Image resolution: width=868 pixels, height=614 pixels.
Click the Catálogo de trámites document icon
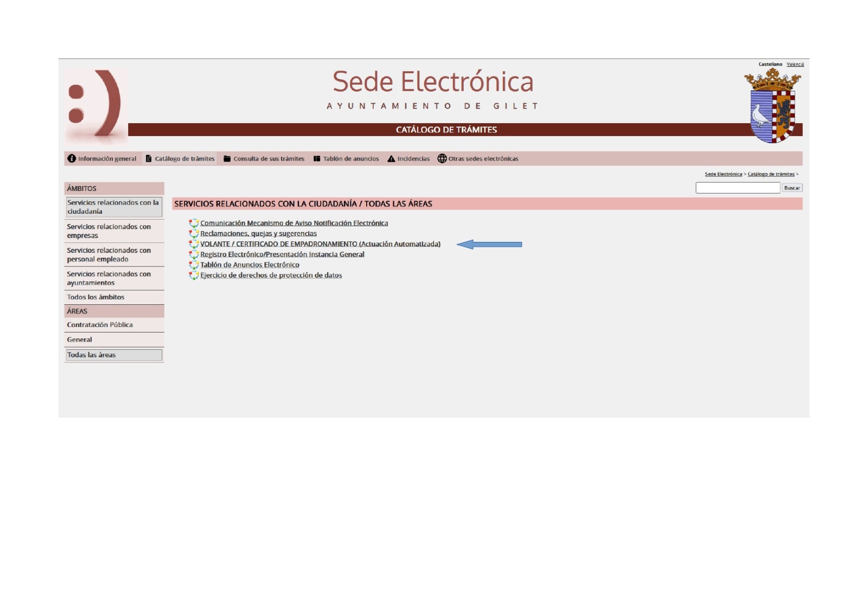tap(149, 158)
